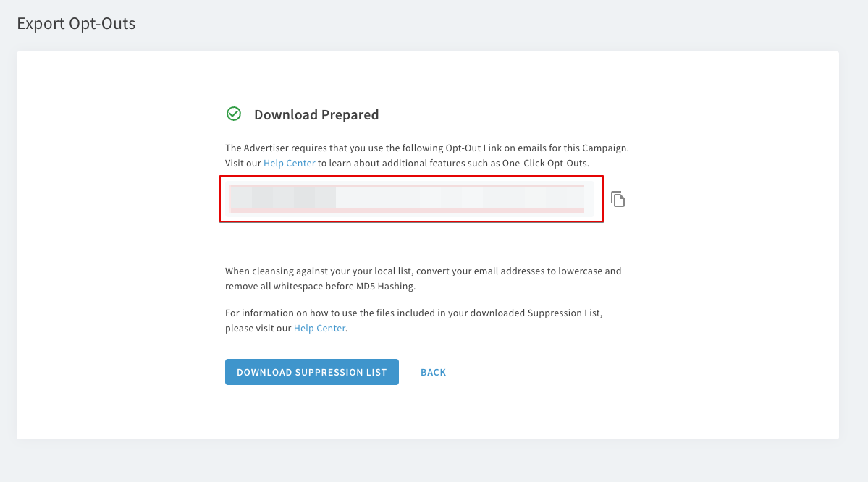Activate the blue suppression list download button
This screenshot has height=482, width=868.
(311, 372)
